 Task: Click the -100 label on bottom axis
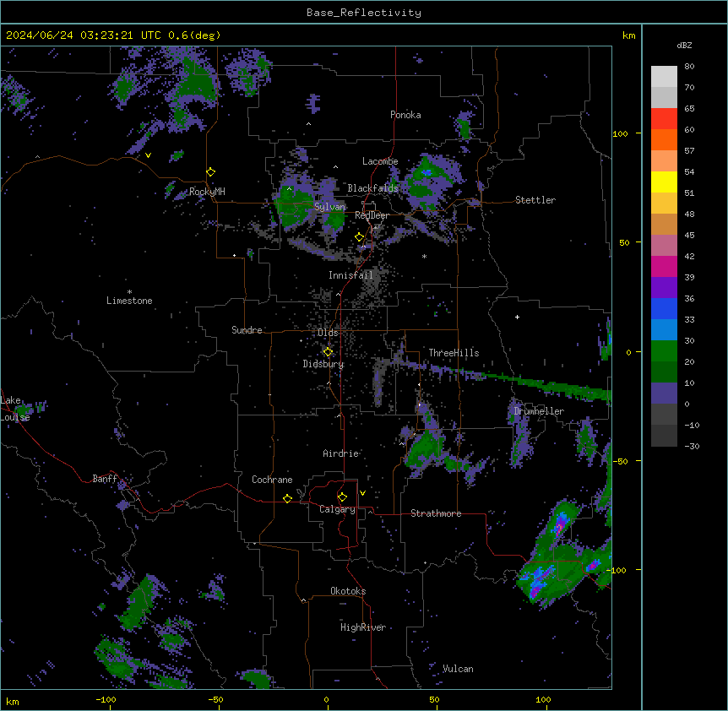[106, 699]
